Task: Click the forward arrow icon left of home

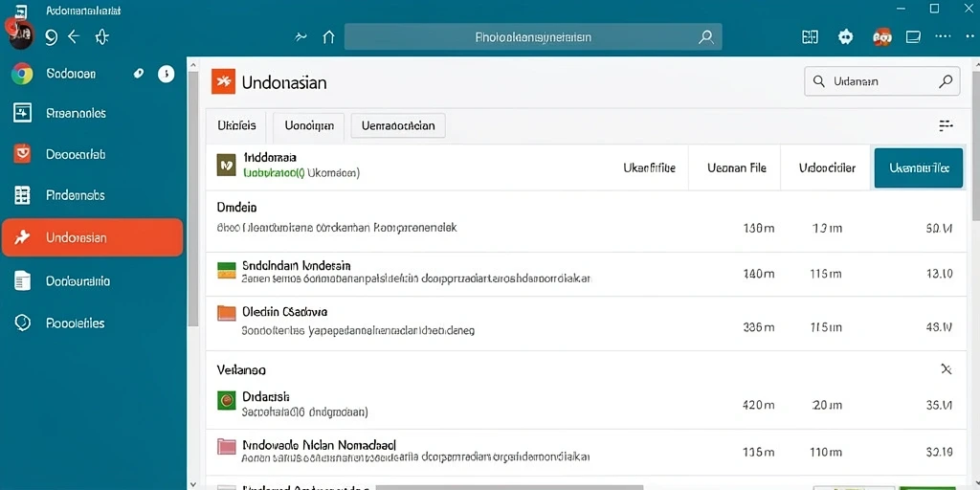Action: [301, 37]
